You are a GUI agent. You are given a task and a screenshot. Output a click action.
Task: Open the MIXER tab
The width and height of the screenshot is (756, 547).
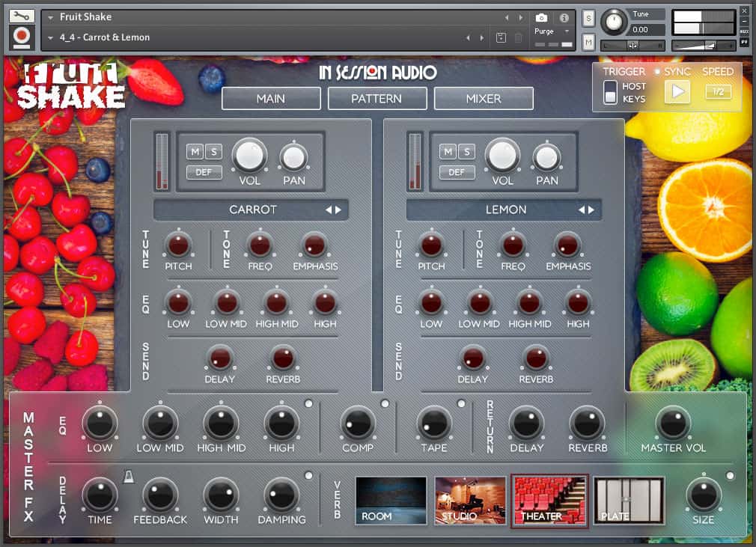coord(484,98)
